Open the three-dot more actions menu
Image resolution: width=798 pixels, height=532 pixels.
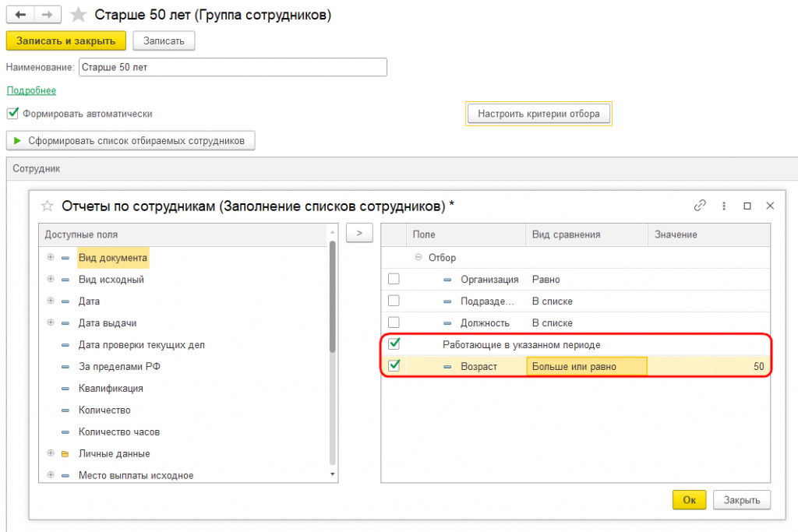724,206
